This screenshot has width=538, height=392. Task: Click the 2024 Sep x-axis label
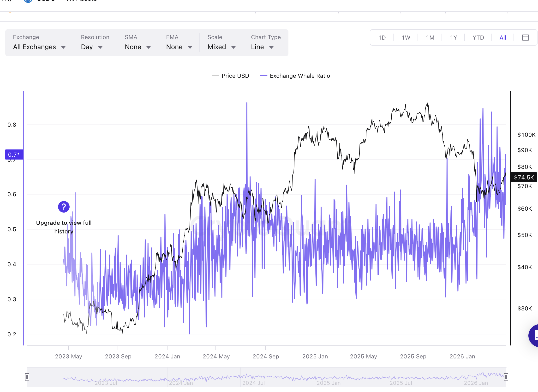point(266,356)
